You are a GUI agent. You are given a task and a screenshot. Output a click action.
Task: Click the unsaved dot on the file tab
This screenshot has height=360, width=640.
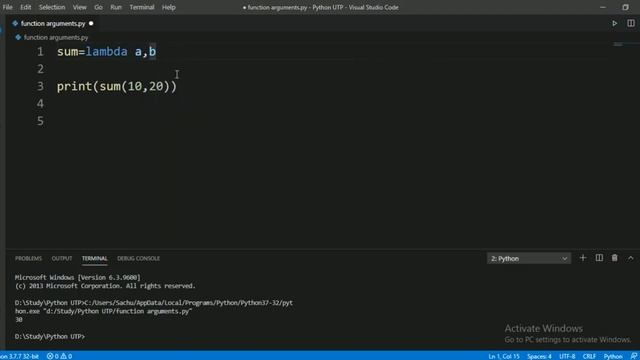click(x=91, y=24)
